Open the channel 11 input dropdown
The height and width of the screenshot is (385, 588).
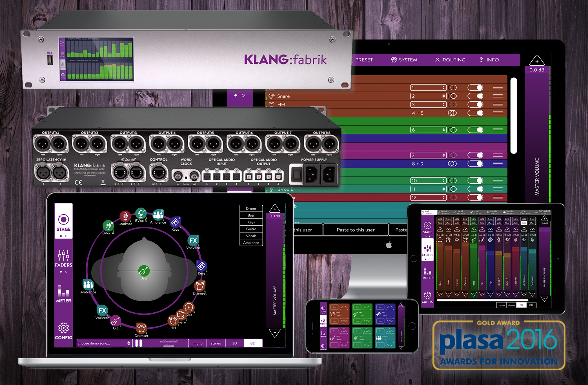click(x=428, y=189)
